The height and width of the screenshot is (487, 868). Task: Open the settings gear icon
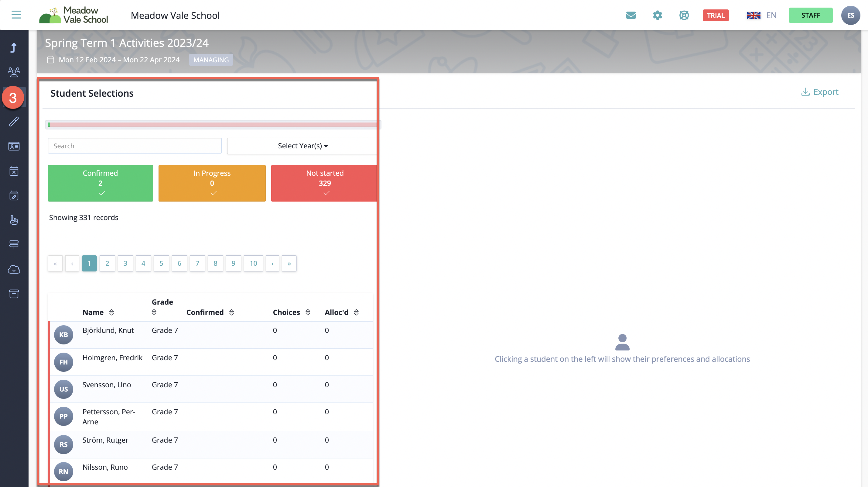658,15
